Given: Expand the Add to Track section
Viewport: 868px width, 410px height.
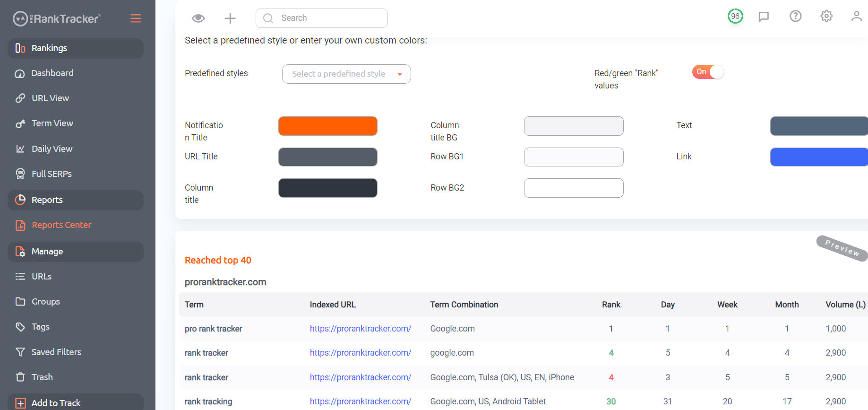Looking at the screenshot, I should click(x=76, y=402).
